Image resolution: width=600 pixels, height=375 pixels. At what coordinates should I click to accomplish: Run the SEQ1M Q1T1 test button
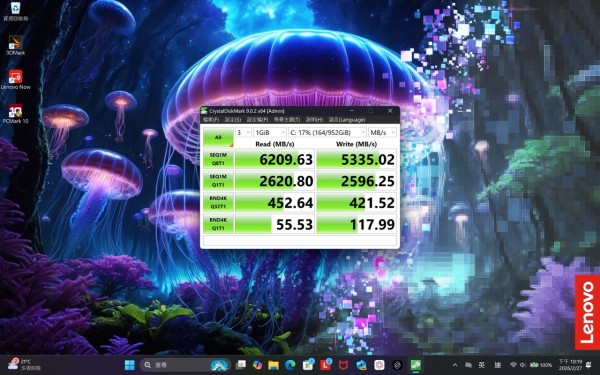point(218,181)
